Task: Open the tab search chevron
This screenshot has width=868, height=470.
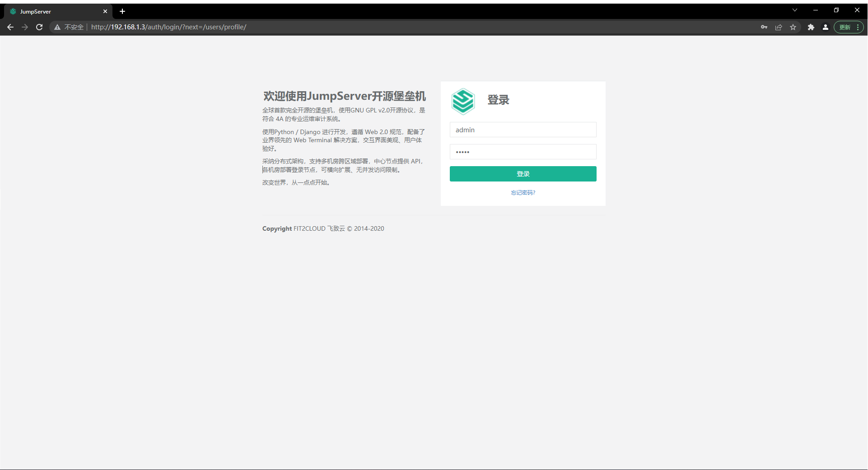Action: click(x=795, y=10)
